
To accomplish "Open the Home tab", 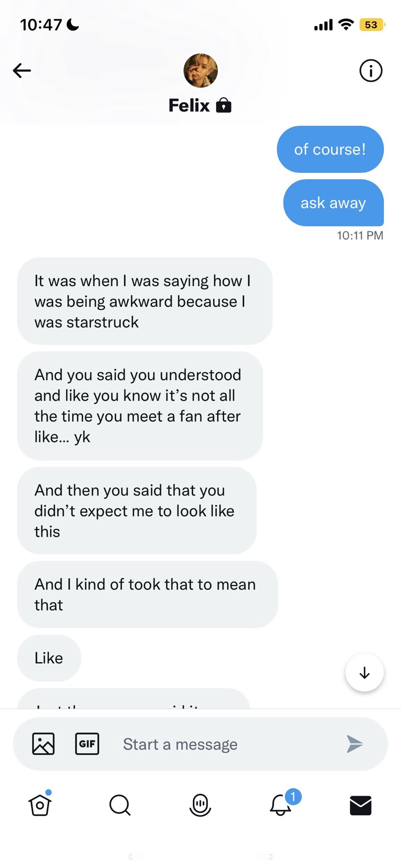I will pos(40,804).
